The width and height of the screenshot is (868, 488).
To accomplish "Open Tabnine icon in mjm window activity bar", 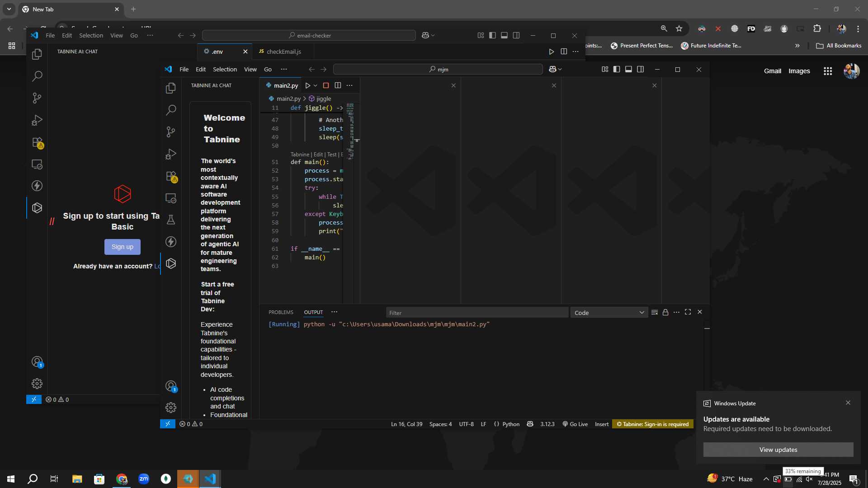I will (x=171, y=263).
